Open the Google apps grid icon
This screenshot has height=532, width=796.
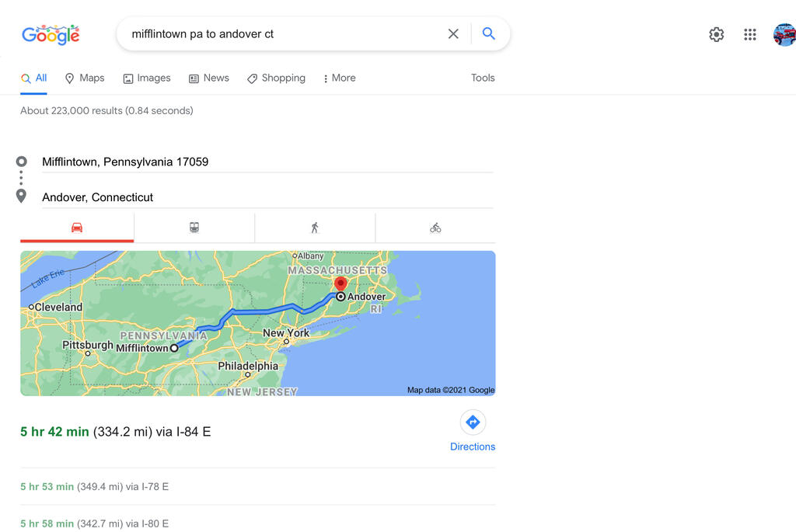[750, 34]
